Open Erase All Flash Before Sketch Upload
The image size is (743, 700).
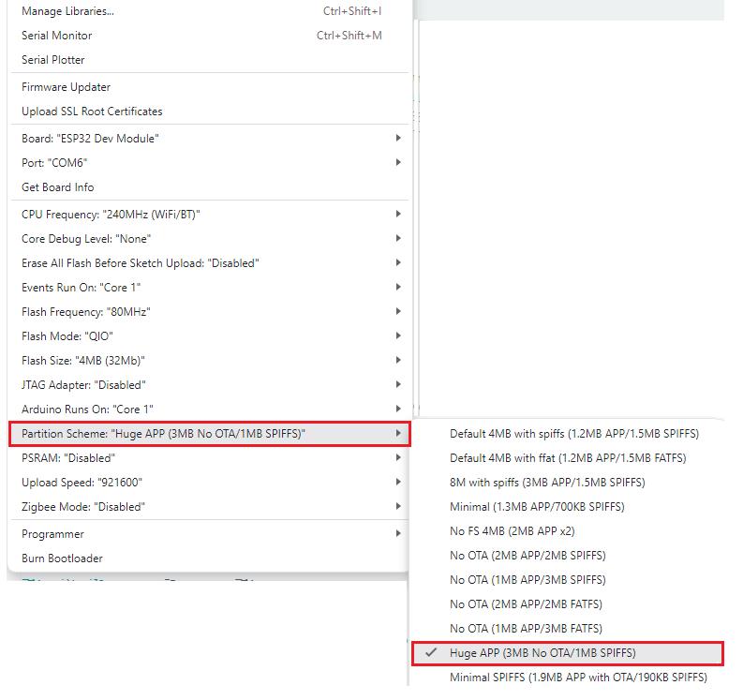(x=209, y=263)
